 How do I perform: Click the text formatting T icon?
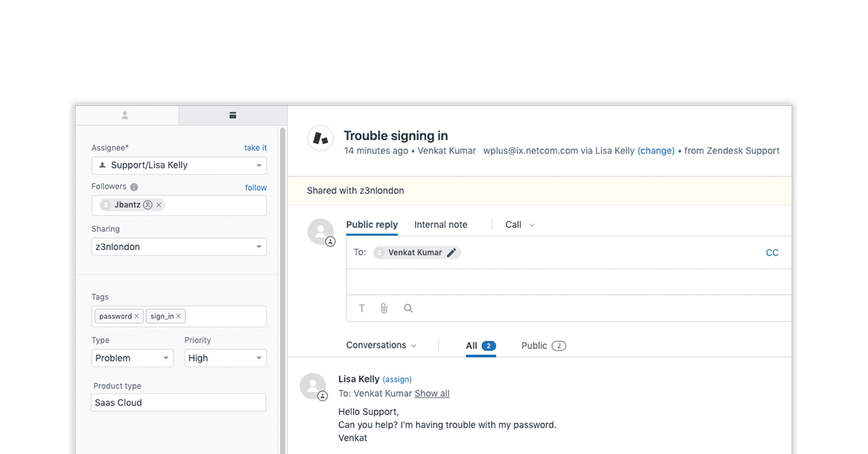click(x=362, y=309)
